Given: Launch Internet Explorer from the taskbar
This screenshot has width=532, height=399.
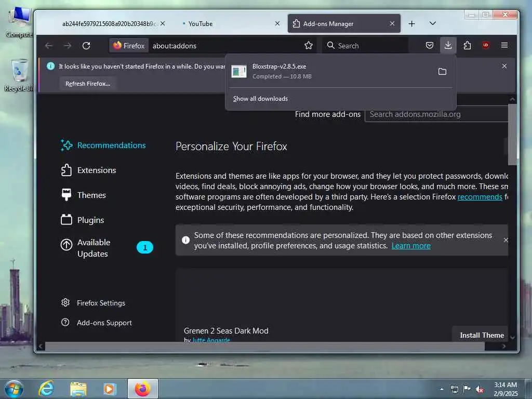Looking at the screenshot, I should coord(46,389).
